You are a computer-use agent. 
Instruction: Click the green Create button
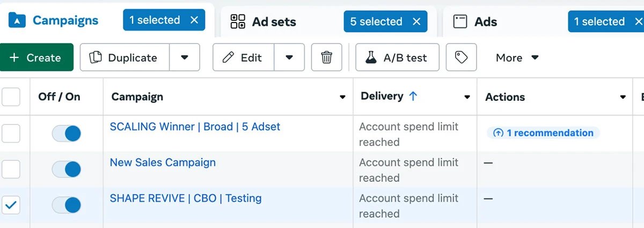point(36,57)
